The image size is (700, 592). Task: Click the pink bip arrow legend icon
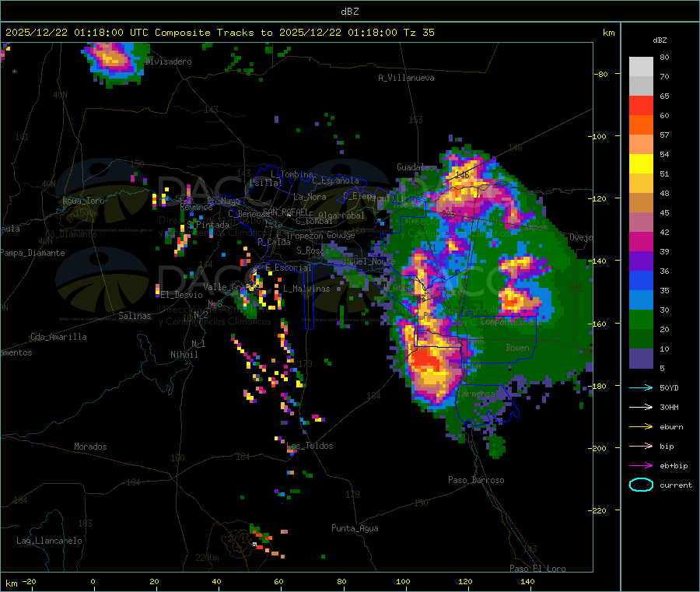[641, 446]
